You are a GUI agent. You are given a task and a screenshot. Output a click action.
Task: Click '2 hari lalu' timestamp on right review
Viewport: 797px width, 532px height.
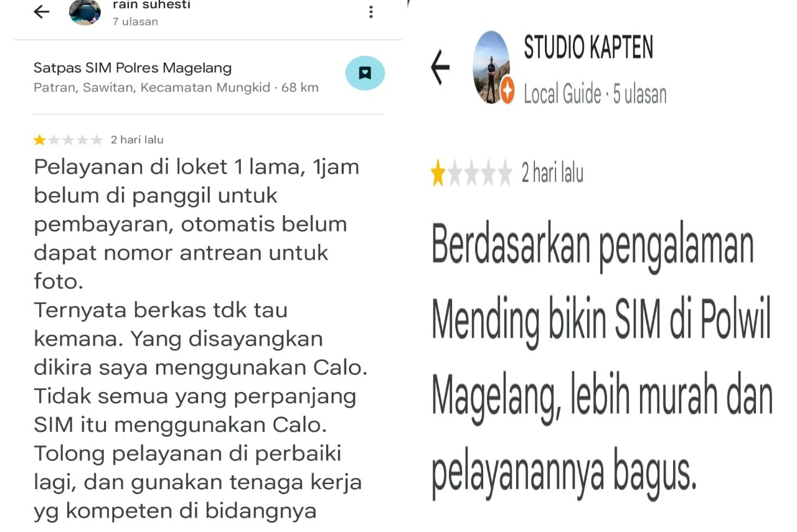coord(552,173)
